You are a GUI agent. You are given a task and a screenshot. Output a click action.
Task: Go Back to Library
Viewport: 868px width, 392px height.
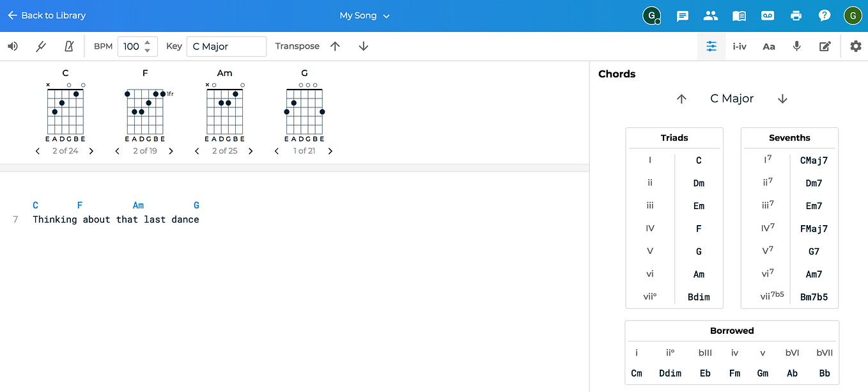tap(46, 15)
